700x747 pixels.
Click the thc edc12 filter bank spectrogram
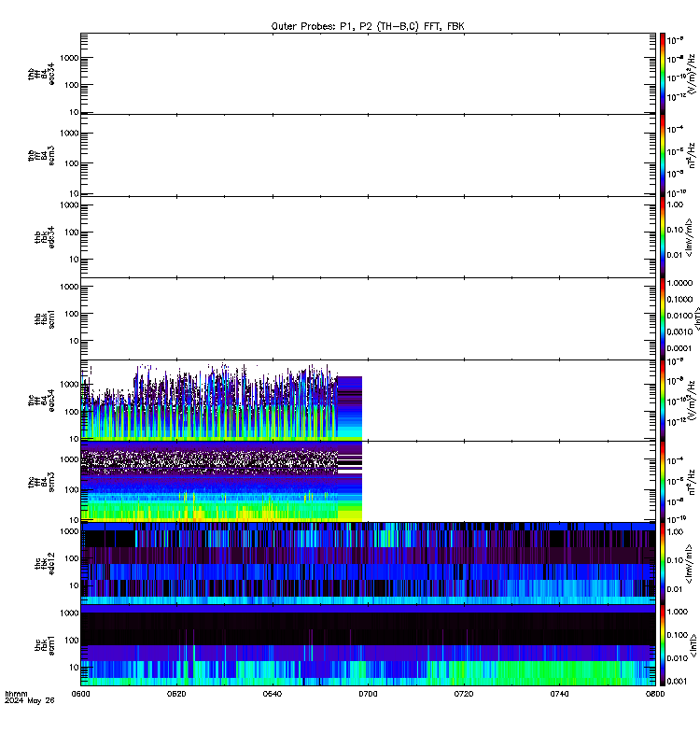click(368, 564)
